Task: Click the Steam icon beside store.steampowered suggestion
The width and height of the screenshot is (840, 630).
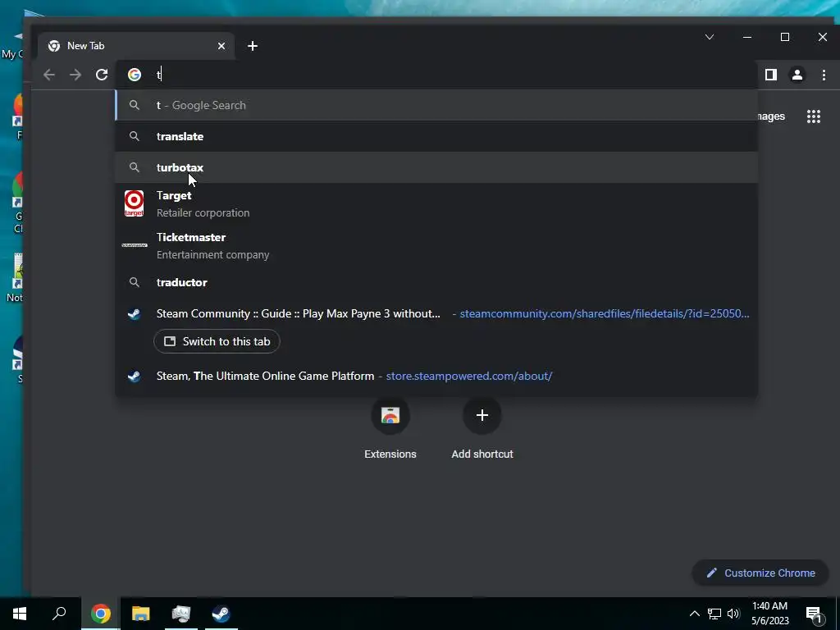Action: [135, 376]
